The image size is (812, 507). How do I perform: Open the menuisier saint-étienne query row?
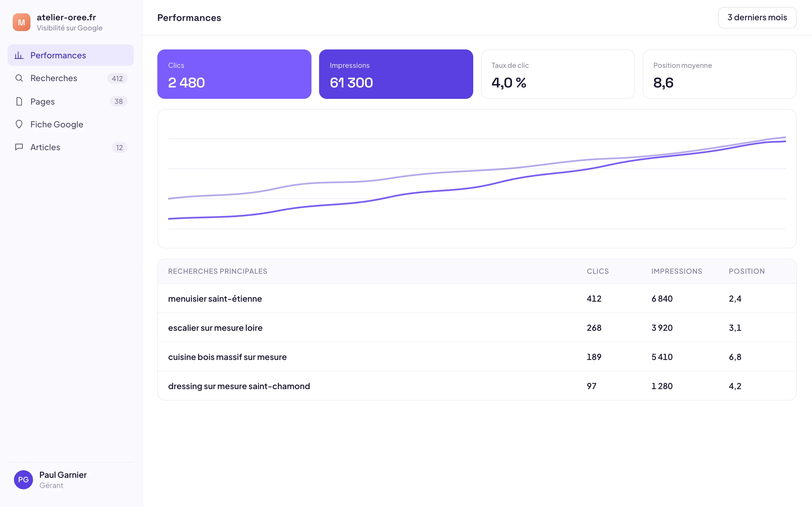pyautogui.click(x=477, y=298)
